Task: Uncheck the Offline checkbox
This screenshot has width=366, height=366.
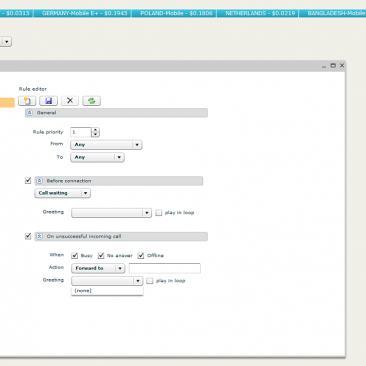Action: click(141, 255)
